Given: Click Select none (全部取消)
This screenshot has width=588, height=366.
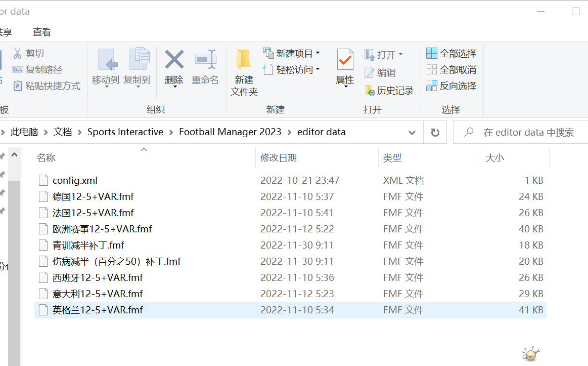Looking at the screenshot, I should click(451, 69).
